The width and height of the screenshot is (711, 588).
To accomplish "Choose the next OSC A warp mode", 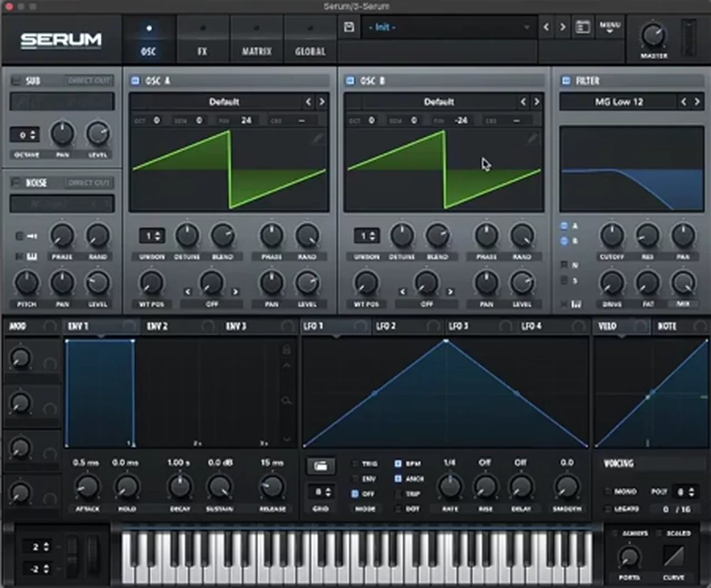I will pos(236,291).
